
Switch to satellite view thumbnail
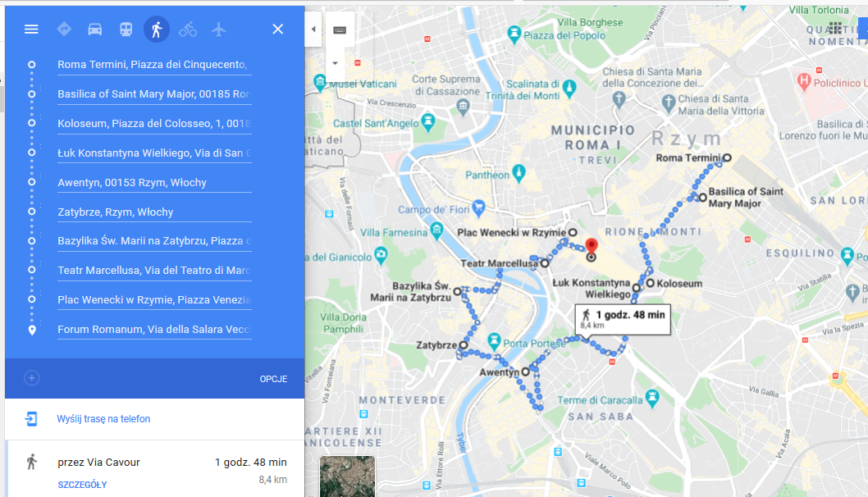pyautogui.click(x=347, y=476)
